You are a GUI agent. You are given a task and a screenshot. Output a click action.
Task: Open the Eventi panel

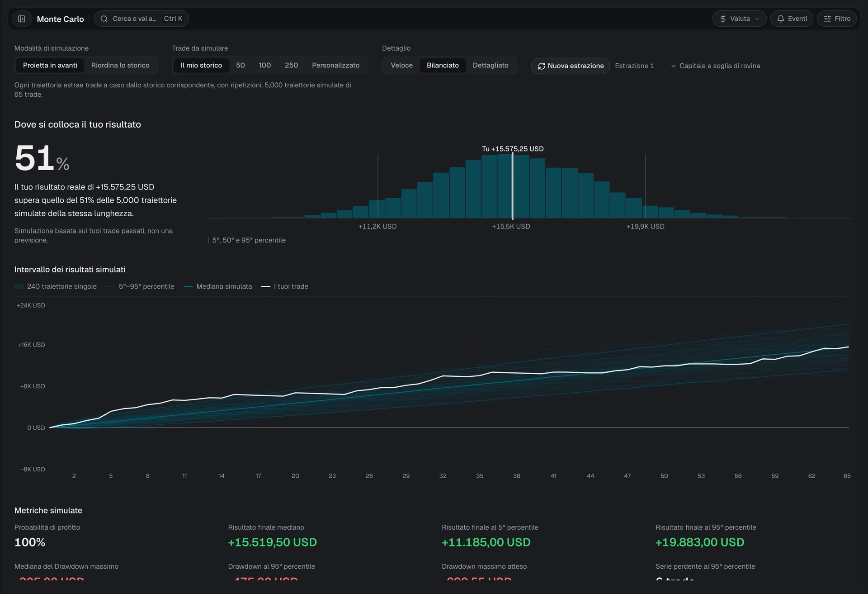pos(792,19)
